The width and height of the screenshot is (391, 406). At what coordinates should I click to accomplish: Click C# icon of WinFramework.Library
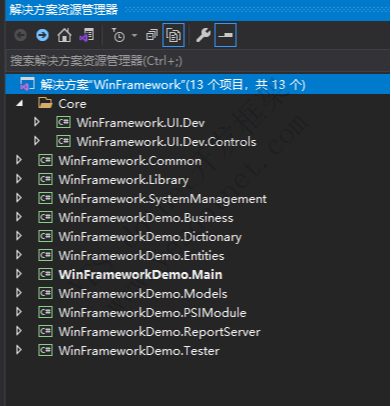pyautogui.click(x=45, y=179)
